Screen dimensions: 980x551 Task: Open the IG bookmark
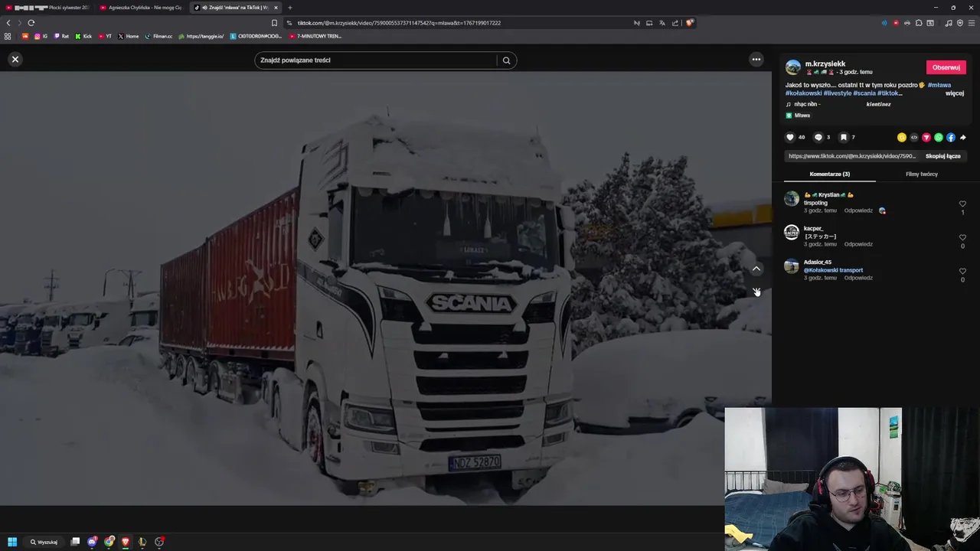(41, 36)
